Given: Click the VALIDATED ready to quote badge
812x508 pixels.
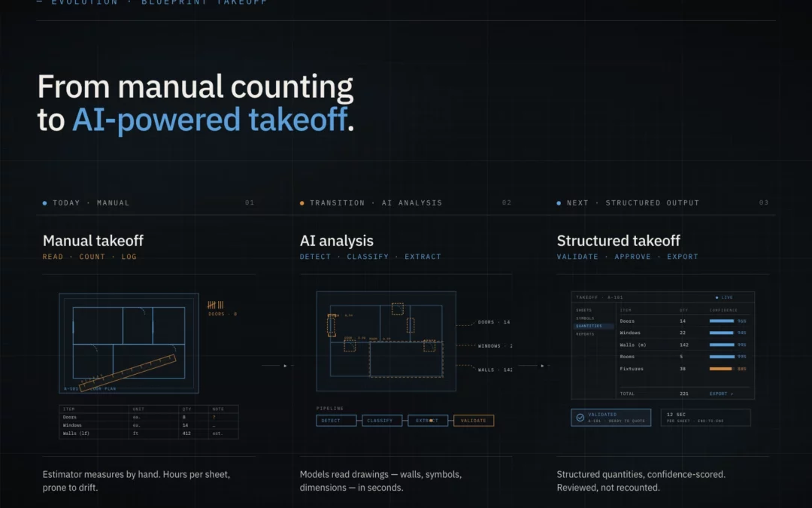Looking at the screenshot, I should click(x=611, y=417).
